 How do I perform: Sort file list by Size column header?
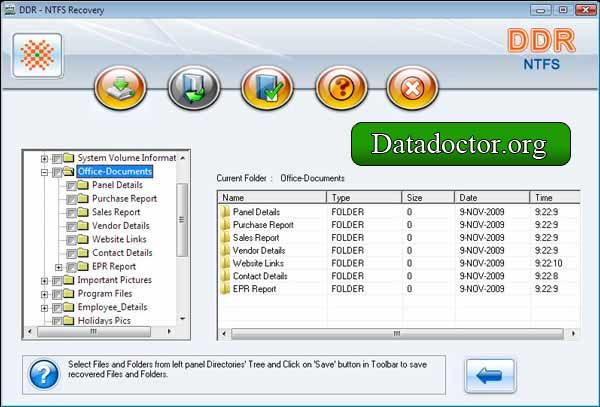click(428, 197)
